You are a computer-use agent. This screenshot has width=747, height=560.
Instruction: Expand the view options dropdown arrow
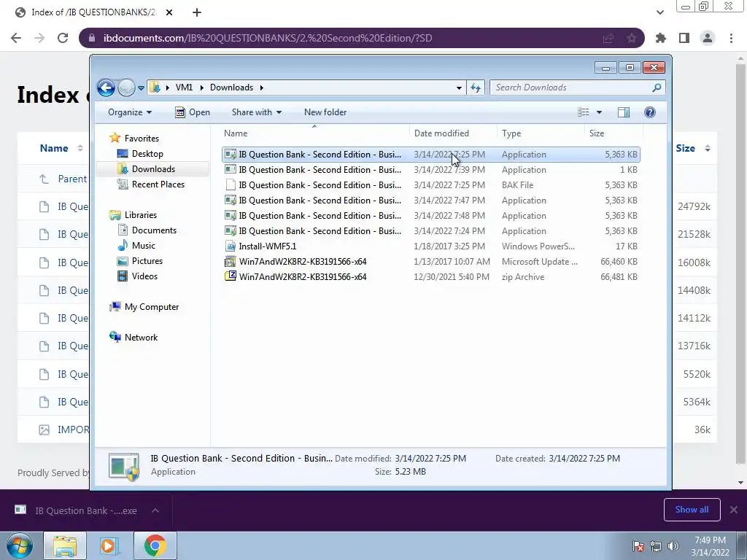[x=600, y=112]
